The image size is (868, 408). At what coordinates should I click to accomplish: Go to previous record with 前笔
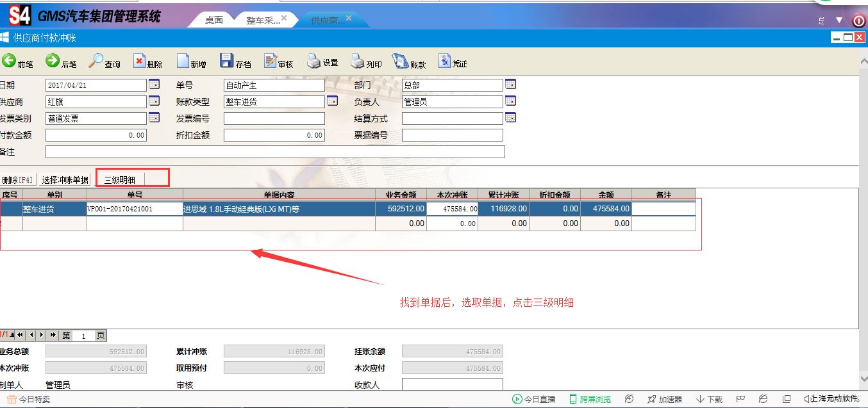point(9,61)
